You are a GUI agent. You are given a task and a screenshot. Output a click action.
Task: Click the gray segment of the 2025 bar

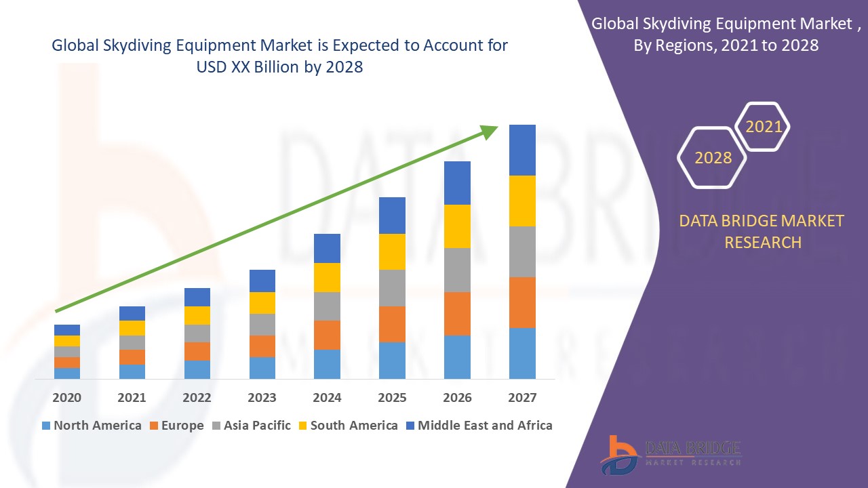392,288
